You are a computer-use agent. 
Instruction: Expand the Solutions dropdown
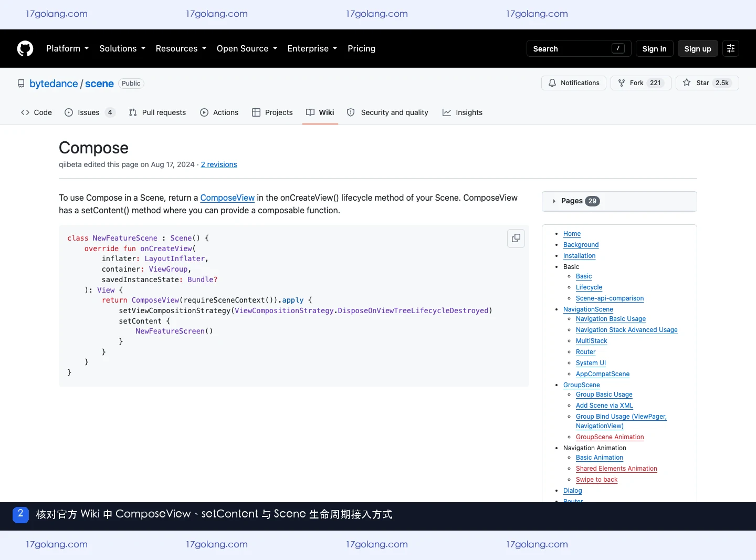122,48
